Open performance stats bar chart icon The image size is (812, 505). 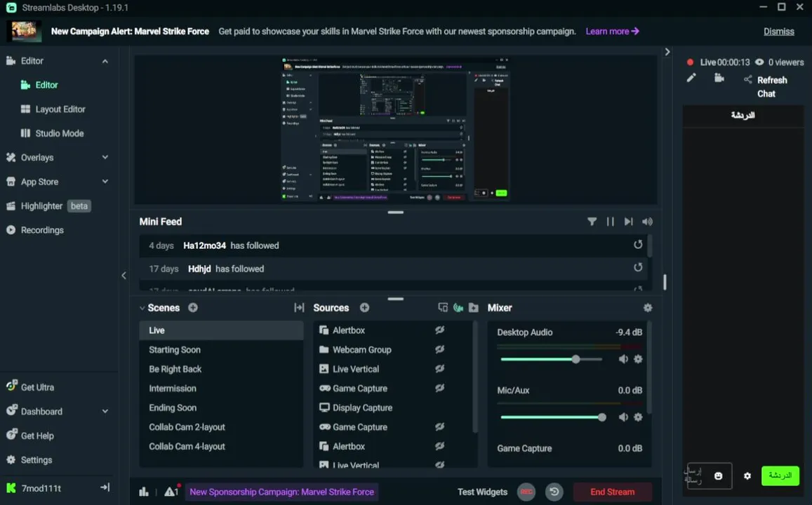144,492
